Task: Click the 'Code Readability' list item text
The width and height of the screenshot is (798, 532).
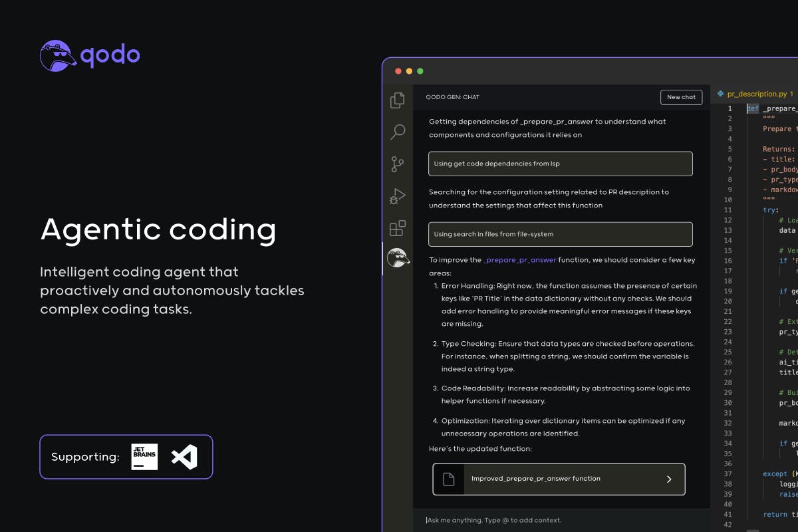Action: tap(565, 394)
